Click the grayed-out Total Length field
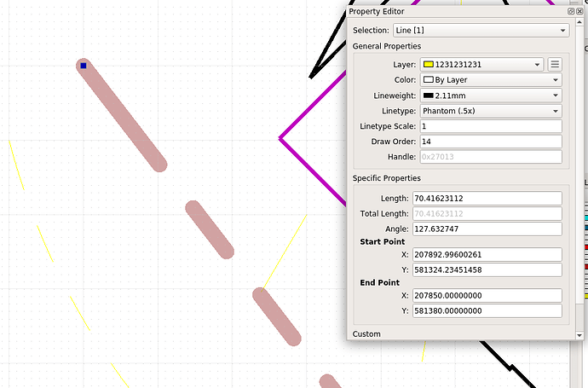The width and height of the screenshot is (588, 388). 487,213
